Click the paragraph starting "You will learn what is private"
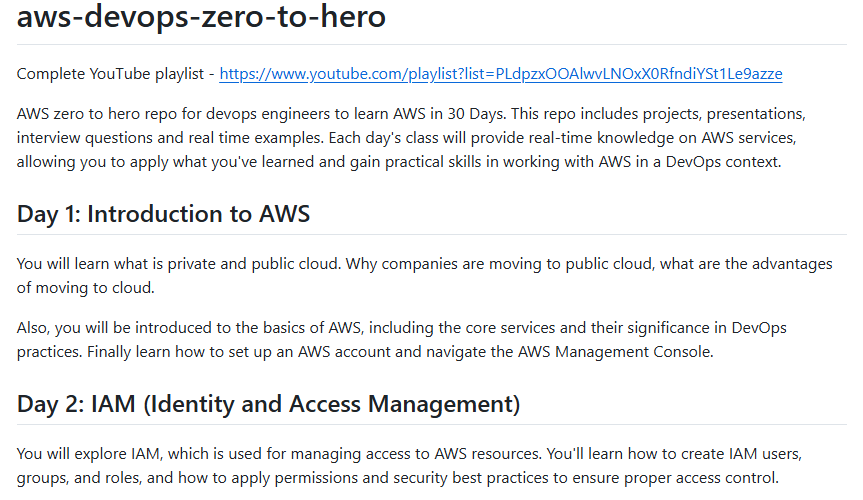This screenshot has width=863, height=500. click(x=424, y=275)
